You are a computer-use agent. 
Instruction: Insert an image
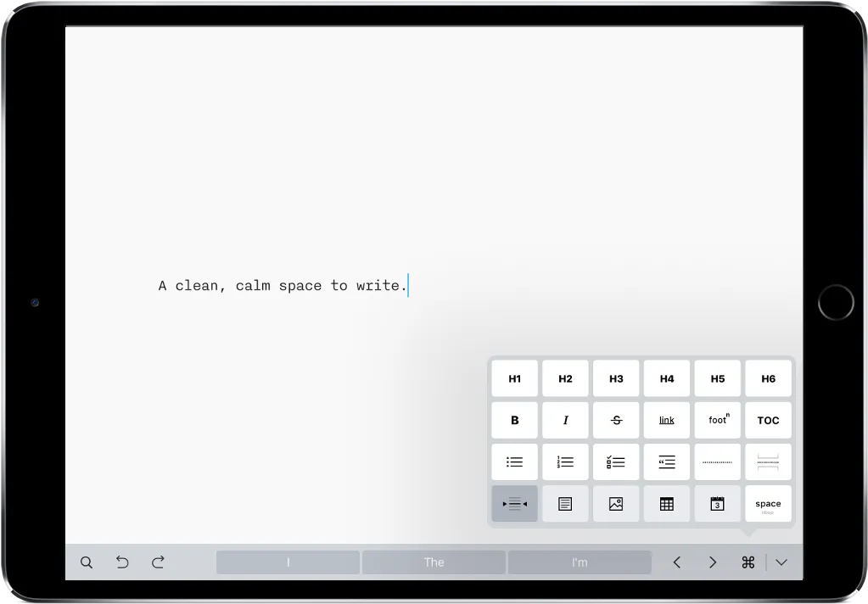click(615, 504)
